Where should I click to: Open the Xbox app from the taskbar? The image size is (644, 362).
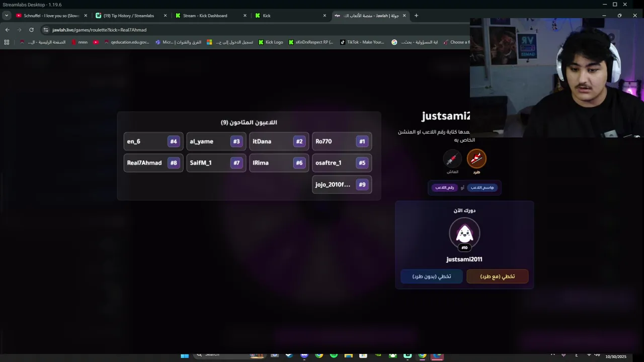point(393,355)
